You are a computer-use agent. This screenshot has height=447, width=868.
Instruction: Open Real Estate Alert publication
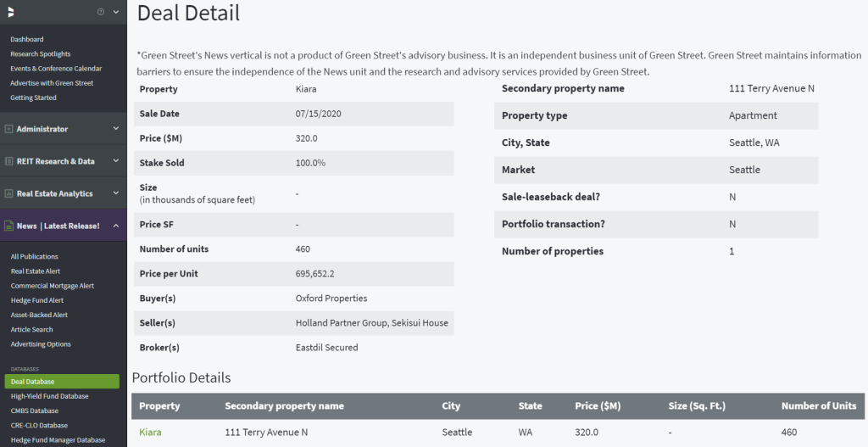tap(36, 271)
